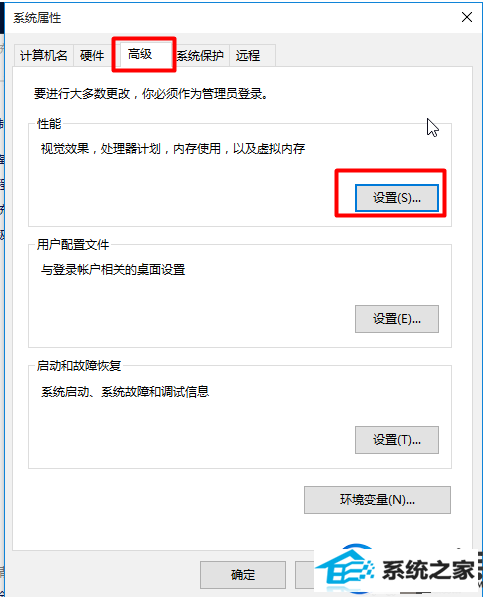Open the 远程 tab
This screenshot has height=597, width=483.
[x=248, y=56]
